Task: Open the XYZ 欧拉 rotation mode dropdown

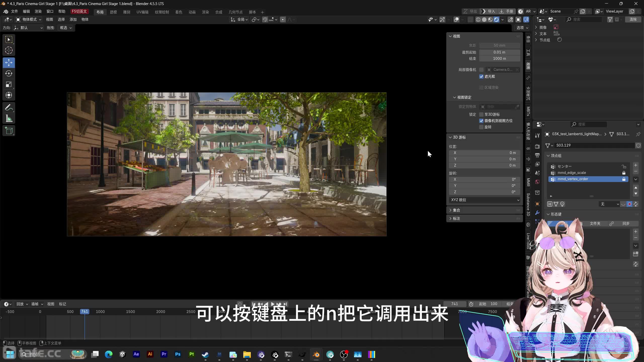Action: tap(484, 200)
